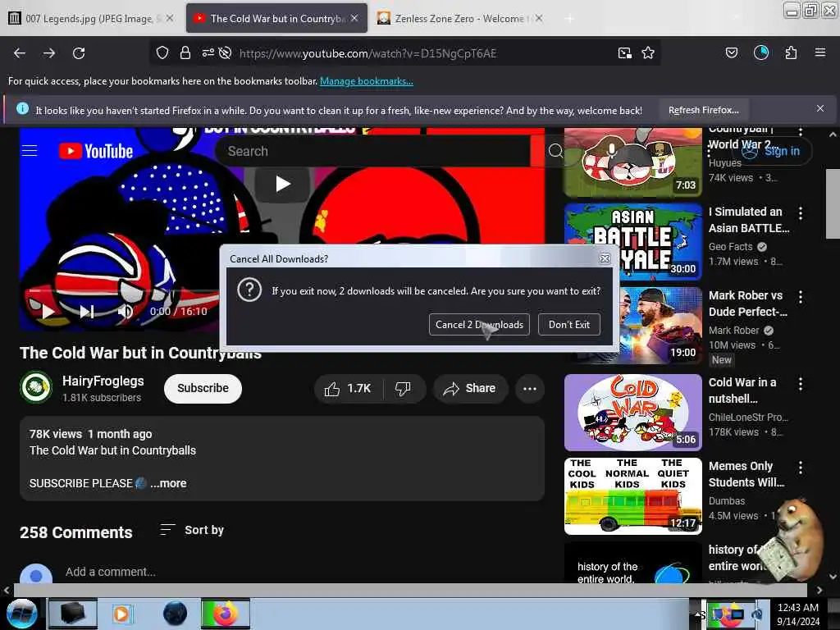Close the Cancel All Downloads dialog
Viewport: 840px width, 630px height.
(605, 258)
